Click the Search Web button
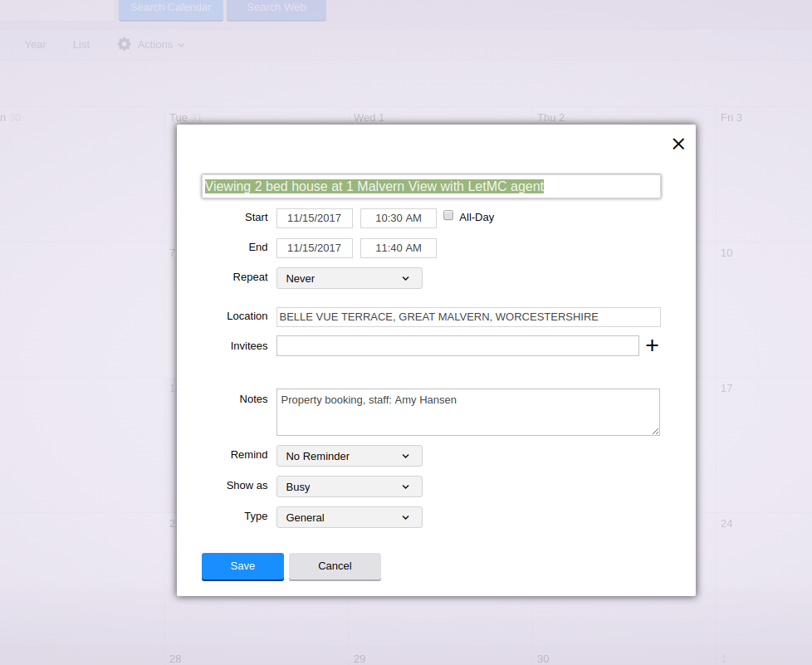Viewport: 812px width, 665px height. (x=276, y=9)
